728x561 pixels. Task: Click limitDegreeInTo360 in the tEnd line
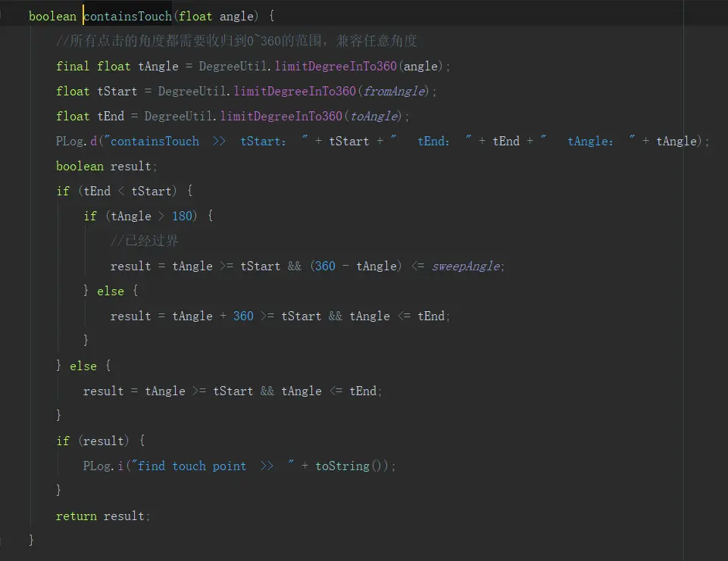tap(281, 117)
